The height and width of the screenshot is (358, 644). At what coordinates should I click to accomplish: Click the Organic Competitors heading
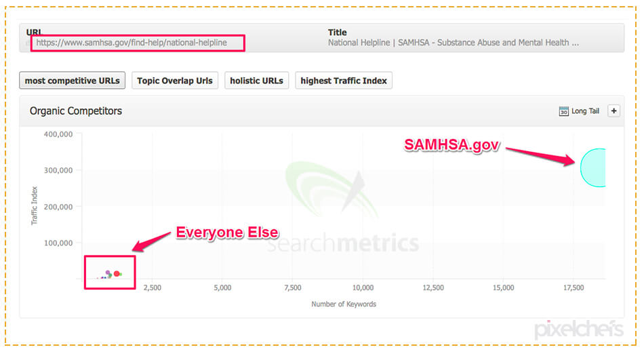(76, 111)
